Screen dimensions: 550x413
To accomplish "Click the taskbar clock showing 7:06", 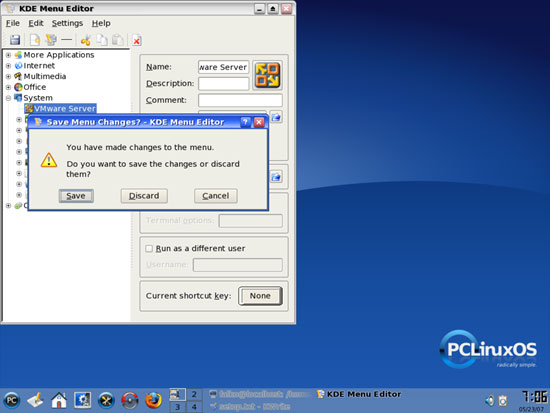I will (x=534, y=397).
